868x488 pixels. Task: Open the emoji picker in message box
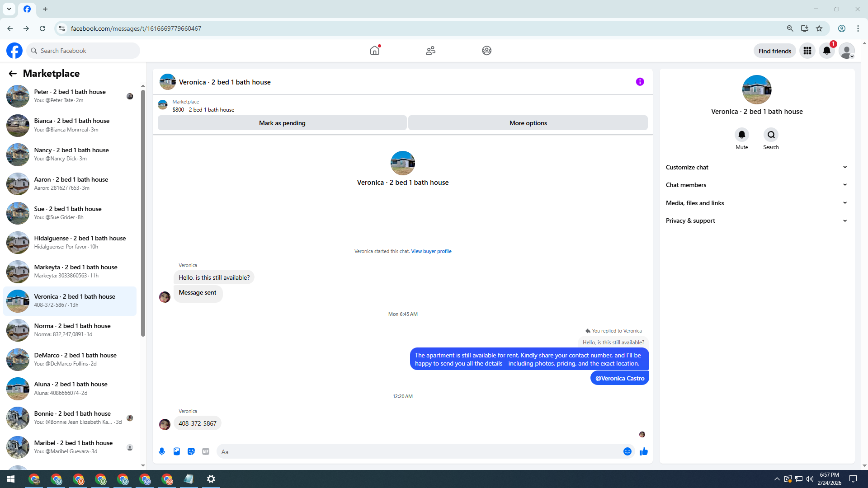pyautogui.click(x=627, y=451)
